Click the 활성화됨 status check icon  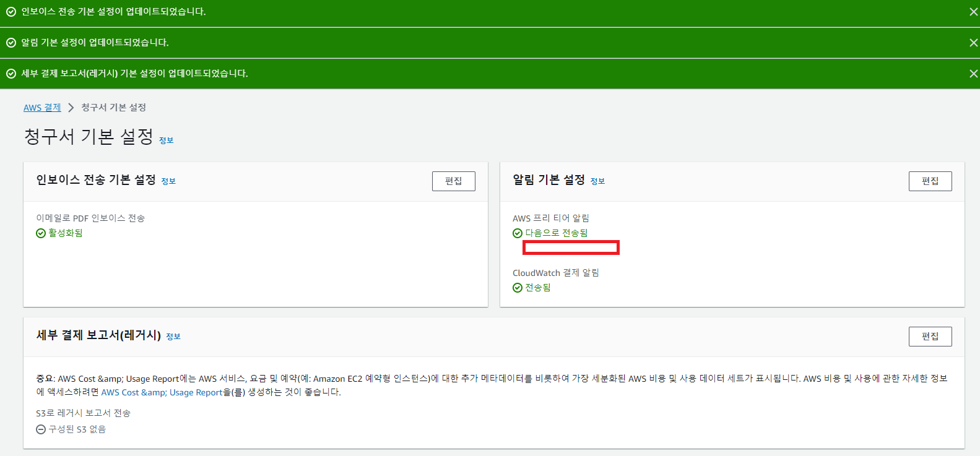pos(41,233)
